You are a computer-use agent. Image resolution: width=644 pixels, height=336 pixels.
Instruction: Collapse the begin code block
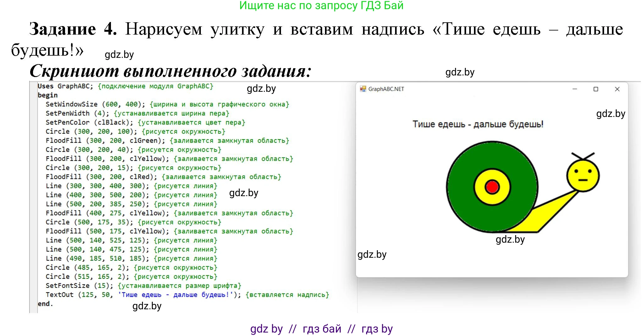click(47, 95)
